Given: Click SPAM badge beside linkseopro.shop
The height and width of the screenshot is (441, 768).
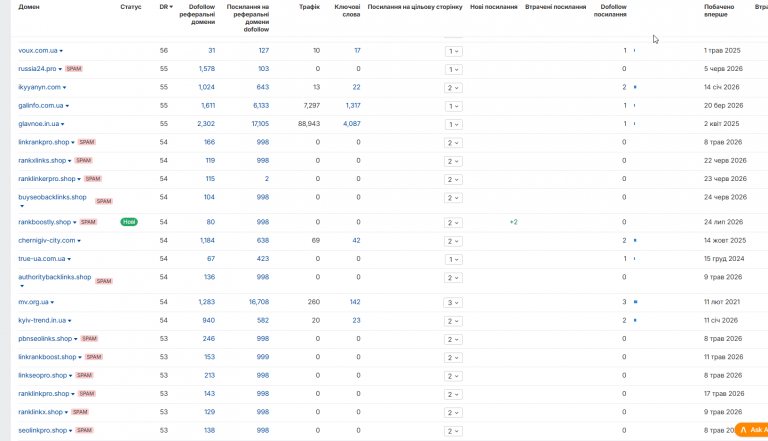Looking at the screenshot, I should click(x=84, y=375).
